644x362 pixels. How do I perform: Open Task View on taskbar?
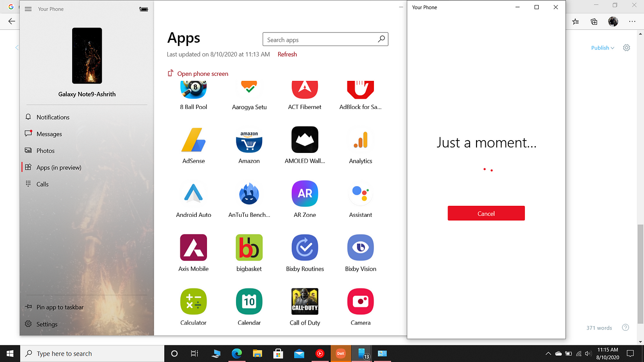[194, 354]
